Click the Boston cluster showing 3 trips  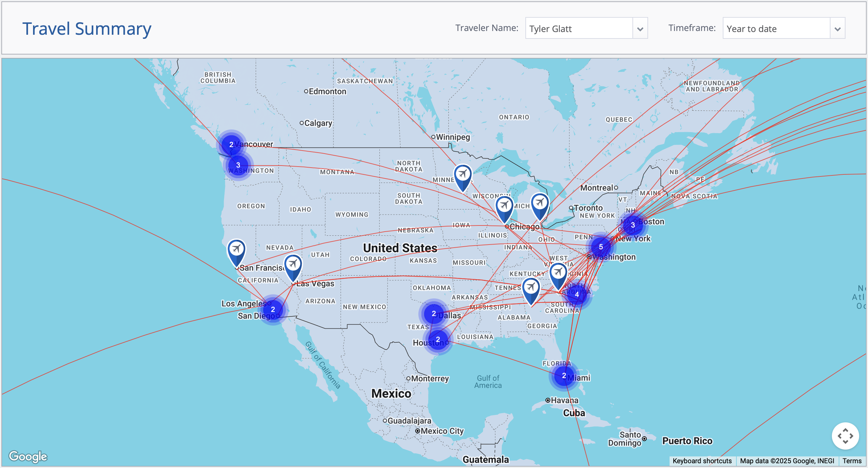coord(633,225)
